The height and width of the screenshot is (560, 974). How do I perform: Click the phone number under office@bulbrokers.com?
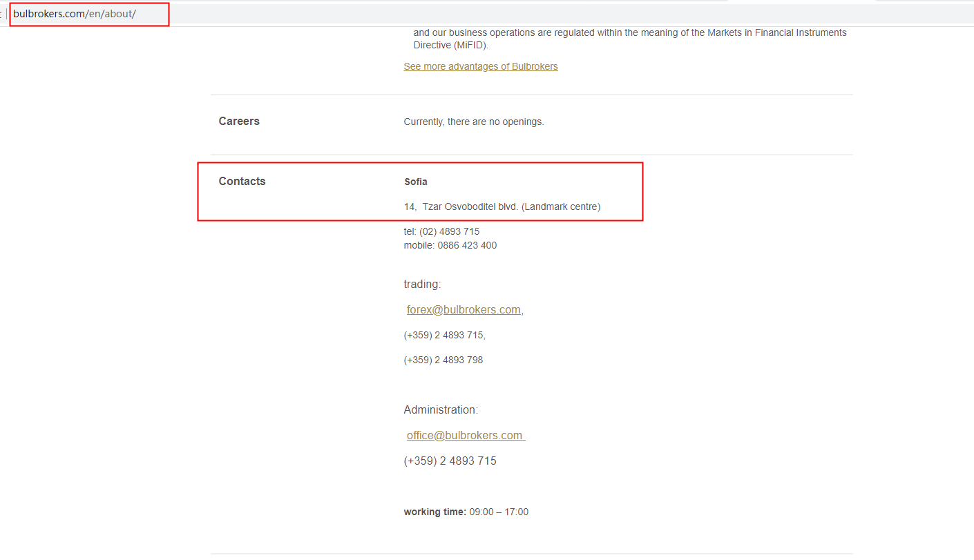click(x=450, y=461)
